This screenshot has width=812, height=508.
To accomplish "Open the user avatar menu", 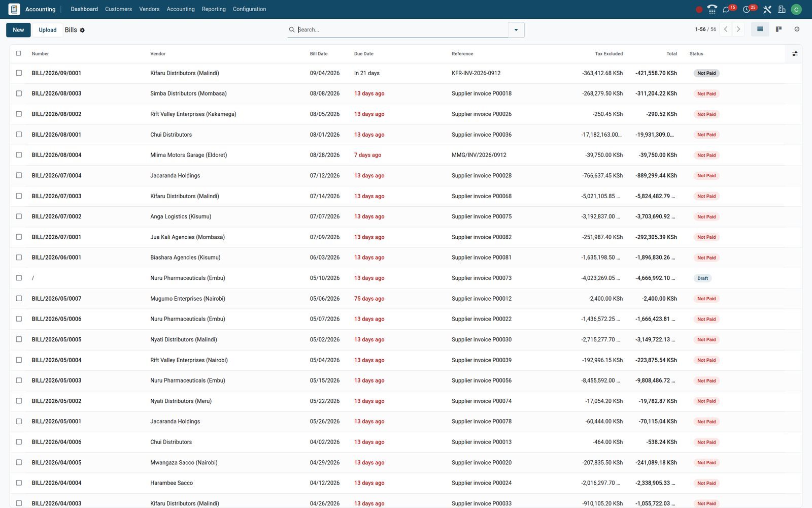I will click(796, 9).
